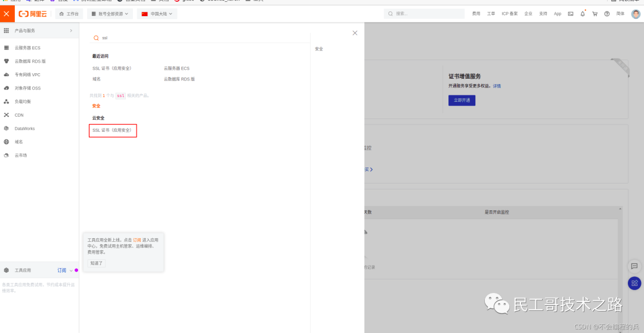The height and width of the screenshot is (333, 644).
Task: Click SSL 证书 (应用安全) under 云安全
Action: 112,130
